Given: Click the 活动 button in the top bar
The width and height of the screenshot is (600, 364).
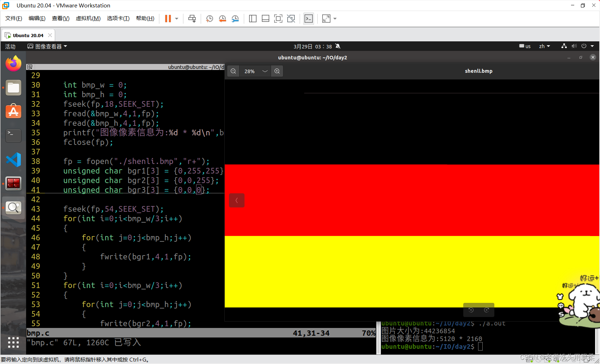Looking at the screenshot, I should click(10, 46).
